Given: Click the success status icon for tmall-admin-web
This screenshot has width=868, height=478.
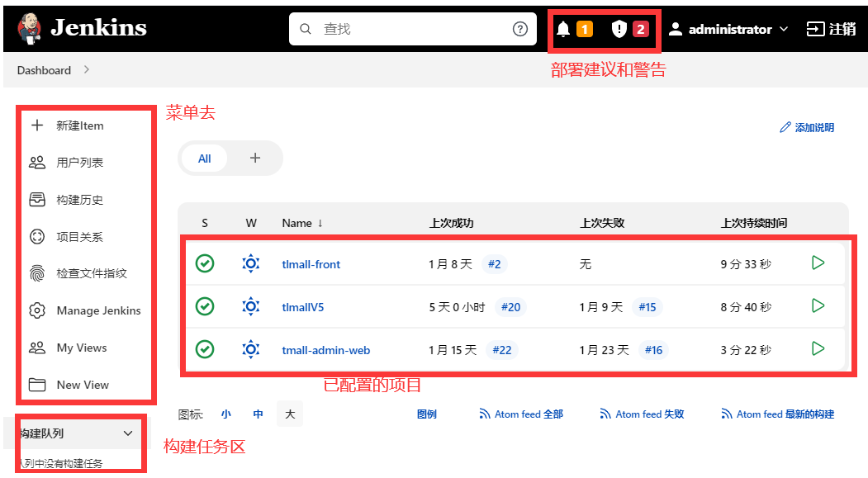Looking at the screenshot, I should click(x=205, y=349).
